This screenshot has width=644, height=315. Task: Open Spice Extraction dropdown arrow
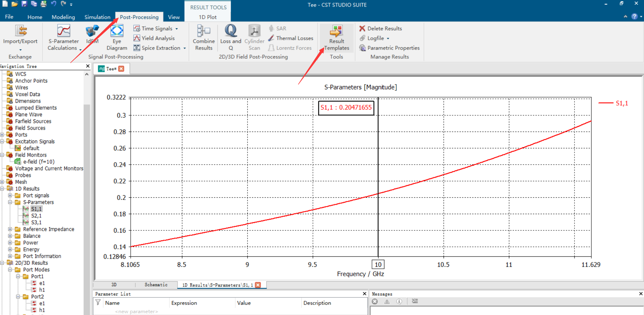point(185,48)
